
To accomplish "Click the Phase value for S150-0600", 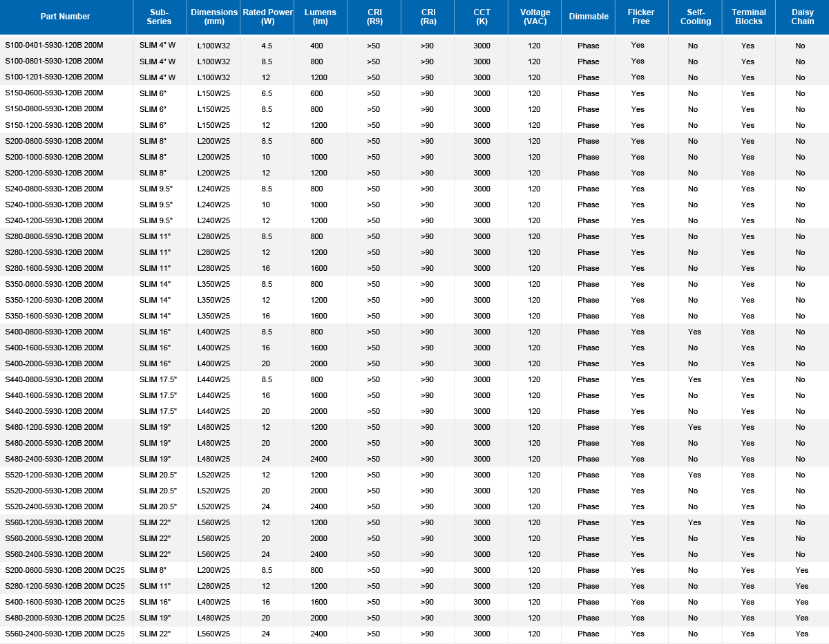I will pos(588,93).
